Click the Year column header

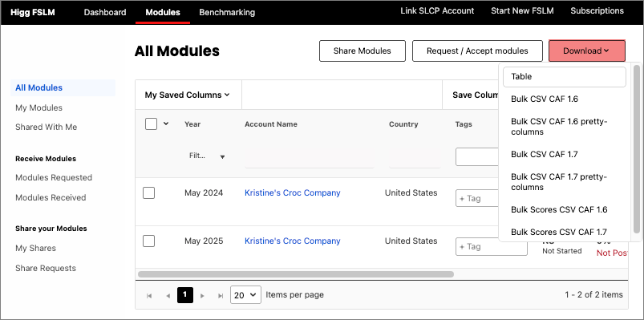click(192, 124)
